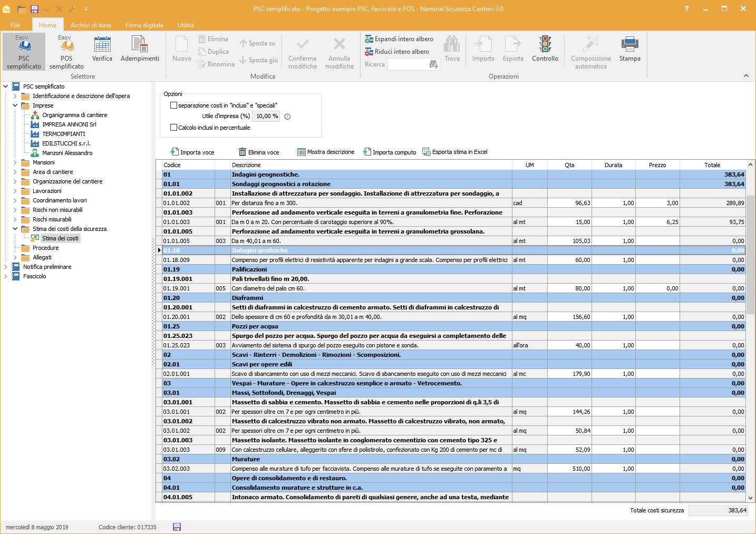The height and width of the screenshot is (534, 756).
Task: Enable separazione costi in inclusi e speciali
Action: [173, 105]
